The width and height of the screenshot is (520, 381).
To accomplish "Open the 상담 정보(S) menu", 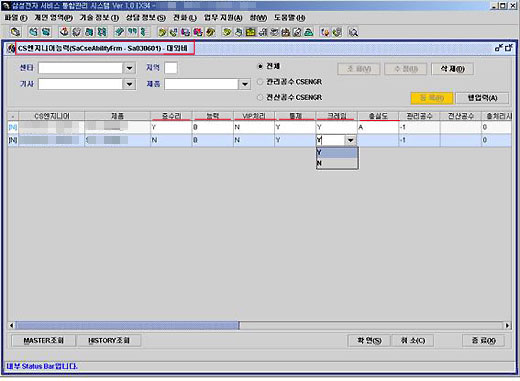I will [145, 18].
